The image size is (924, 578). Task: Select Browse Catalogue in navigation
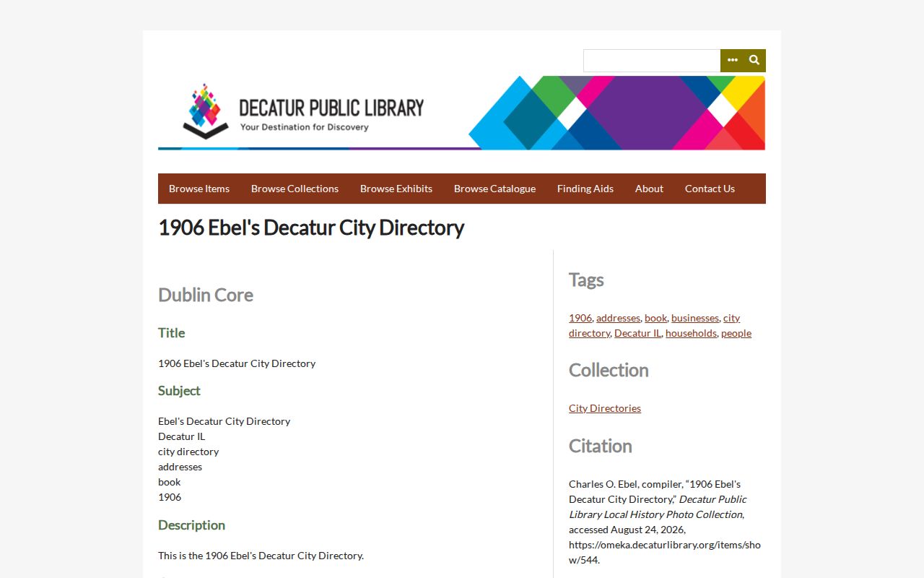click(494, 189)
